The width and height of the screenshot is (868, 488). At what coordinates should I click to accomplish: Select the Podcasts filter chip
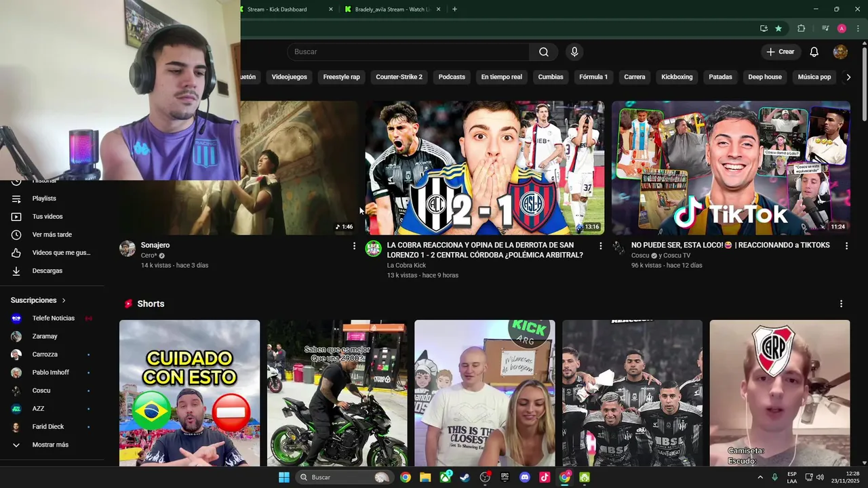click(452, 77)
